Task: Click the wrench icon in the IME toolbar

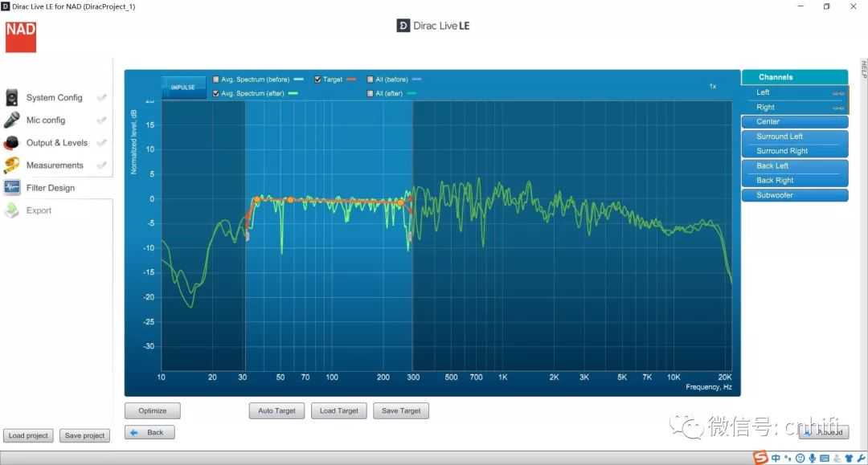Action: (x=861, y=458)
